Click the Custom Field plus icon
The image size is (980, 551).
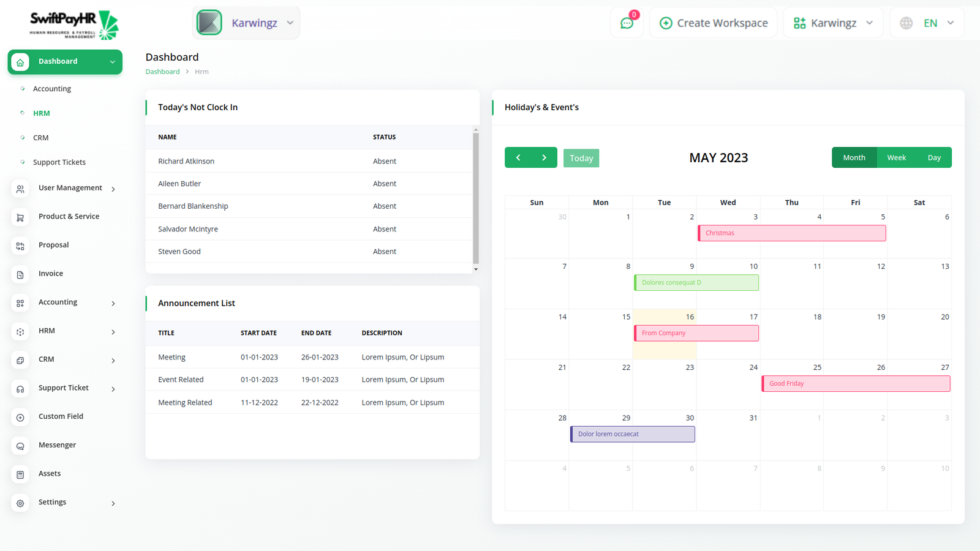20,418
